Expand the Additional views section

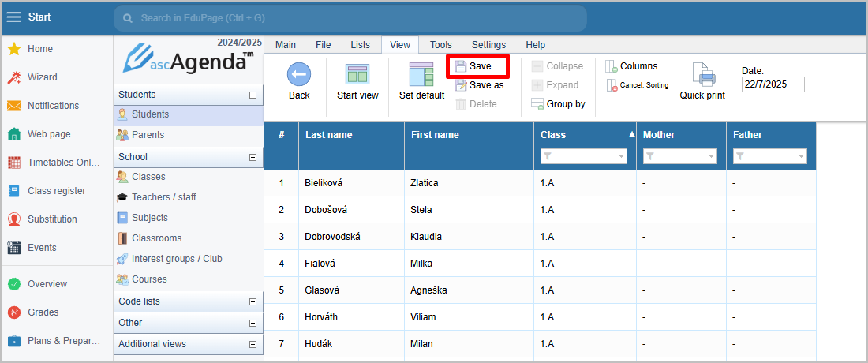click(x=253, y=344)
